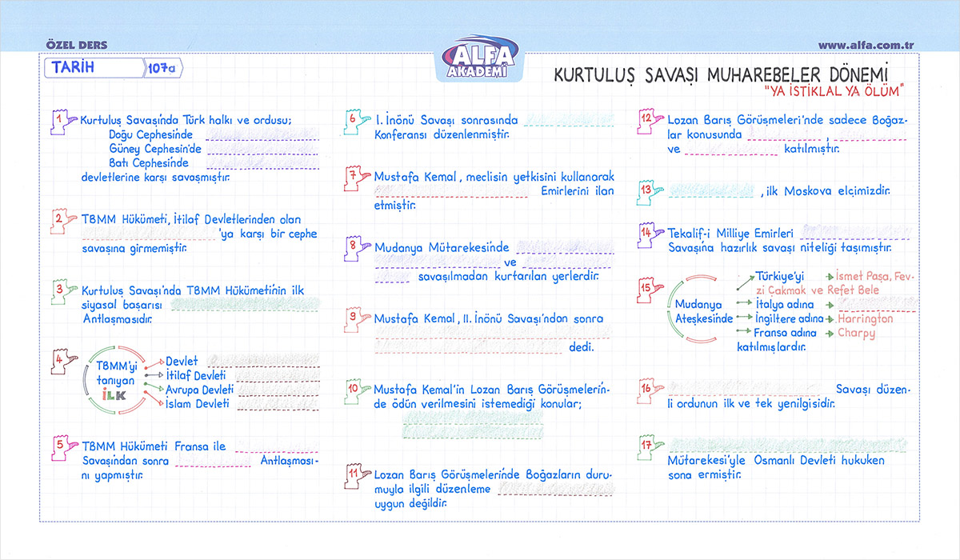Select the hand icon numbered 8
Viewport: 960px width, 560px height.
pos(356,248)
